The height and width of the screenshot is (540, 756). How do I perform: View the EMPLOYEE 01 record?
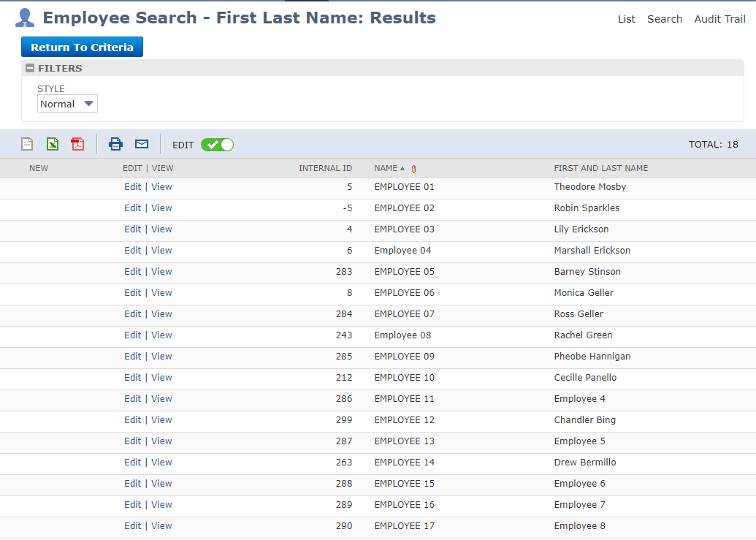pos(161,187)
